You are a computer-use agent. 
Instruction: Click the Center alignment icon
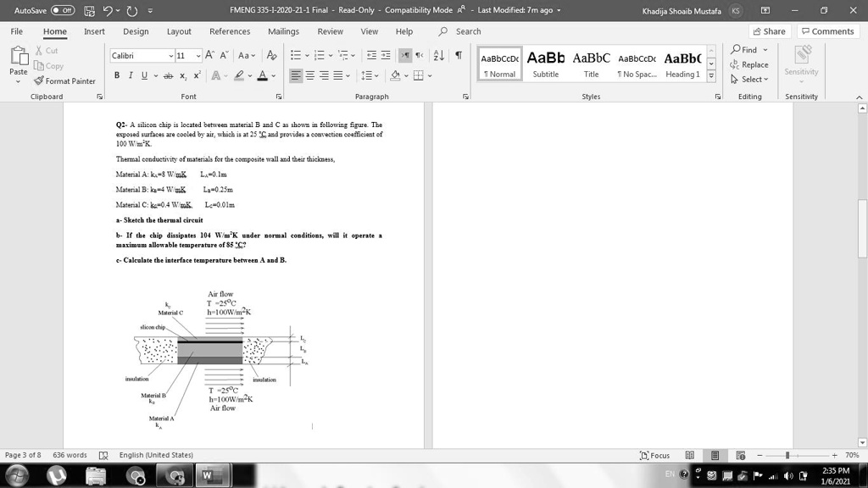310,75
